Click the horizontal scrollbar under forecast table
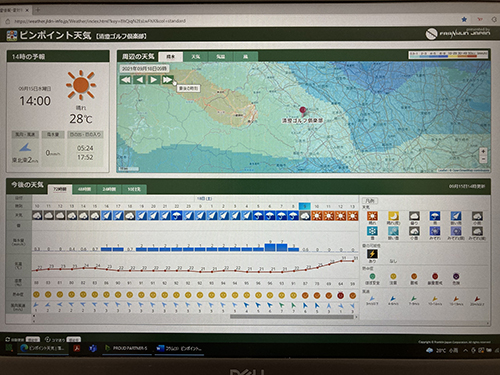Image resolution: width=500 pixels, height=375 pixels. (x=292, y=317)
